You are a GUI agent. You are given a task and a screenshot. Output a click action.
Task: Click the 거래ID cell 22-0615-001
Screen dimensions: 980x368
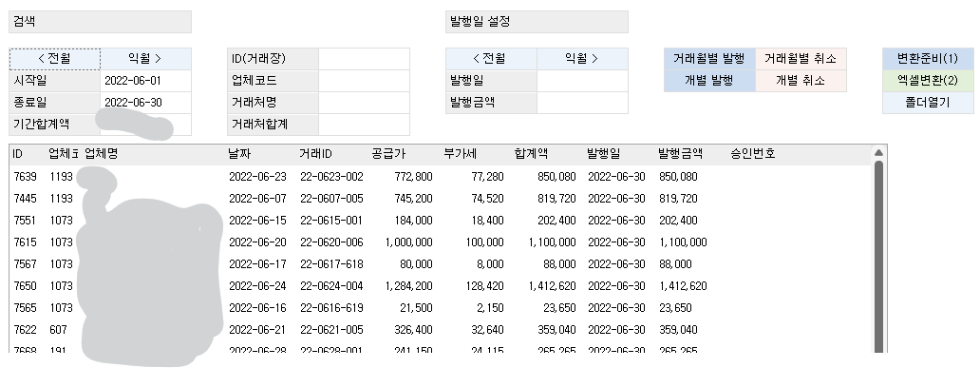point(331,221)
